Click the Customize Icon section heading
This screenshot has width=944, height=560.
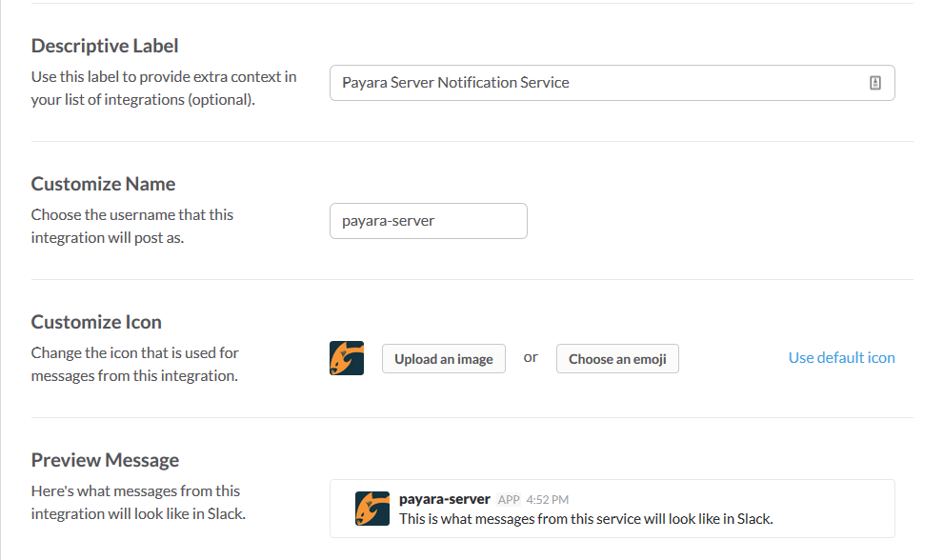[97, 321]
